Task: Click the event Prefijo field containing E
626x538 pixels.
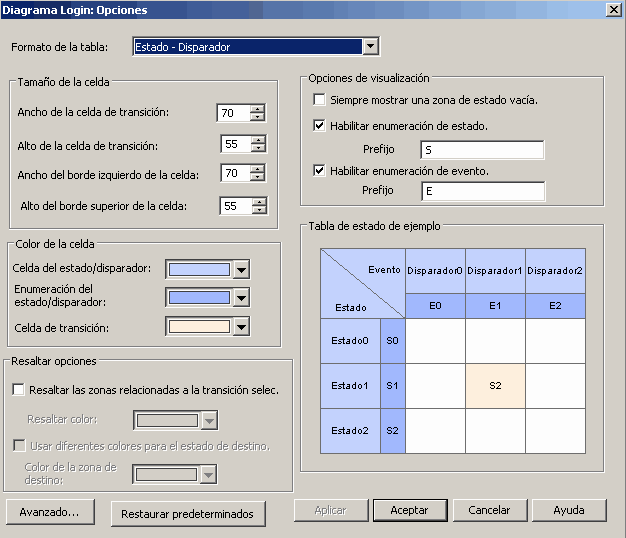Action: pos(483,191)
